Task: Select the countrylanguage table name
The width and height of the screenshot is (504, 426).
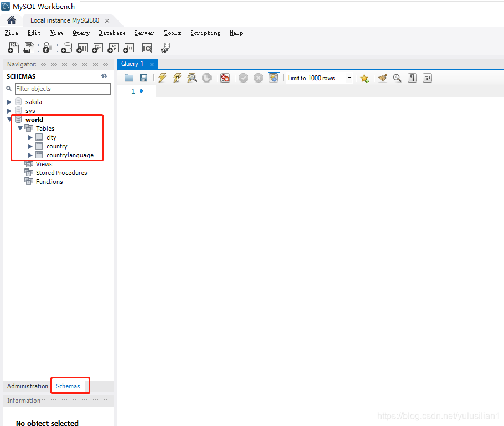Action: click(70, 155)
